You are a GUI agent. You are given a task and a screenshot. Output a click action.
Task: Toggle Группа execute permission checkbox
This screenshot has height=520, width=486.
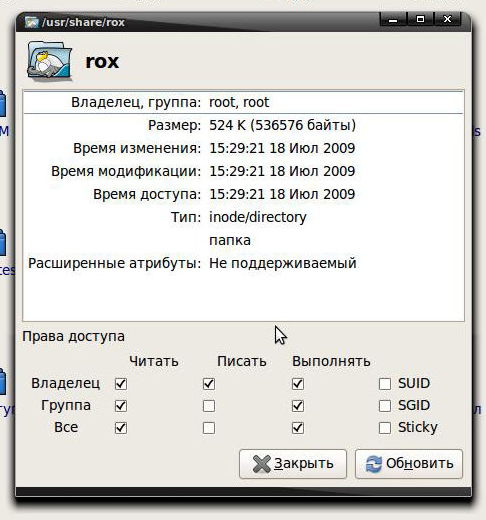(298, 406)
